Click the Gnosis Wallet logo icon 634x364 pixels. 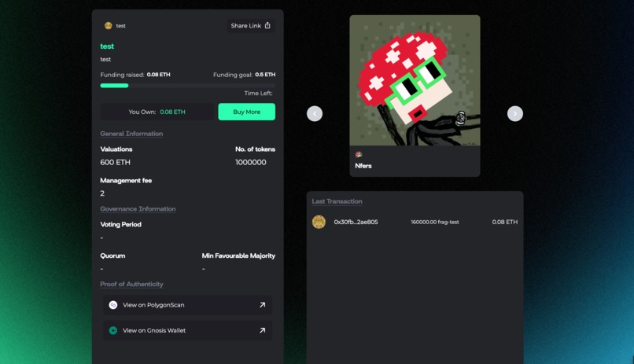coord(113,330)
